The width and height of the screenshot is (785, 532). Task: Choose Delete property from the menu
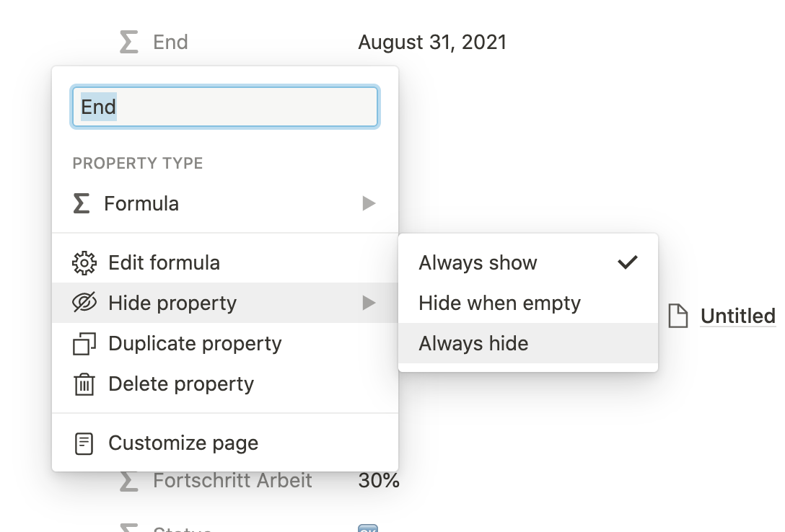225,384
